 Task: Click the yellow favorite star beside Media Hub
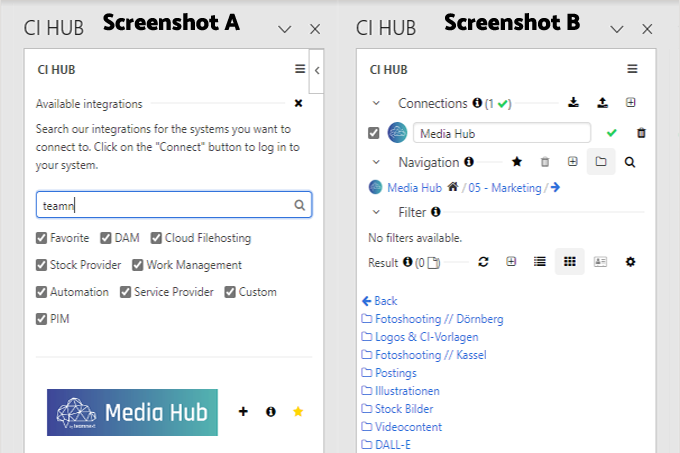pos(297,411)
